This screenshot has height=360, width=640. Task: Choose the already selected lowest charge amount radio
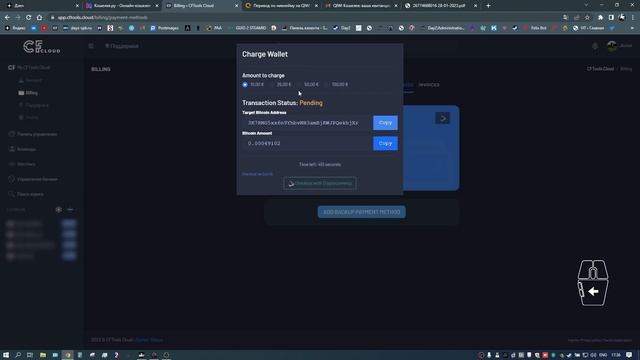pyautogui.click(x=245, y=84)
